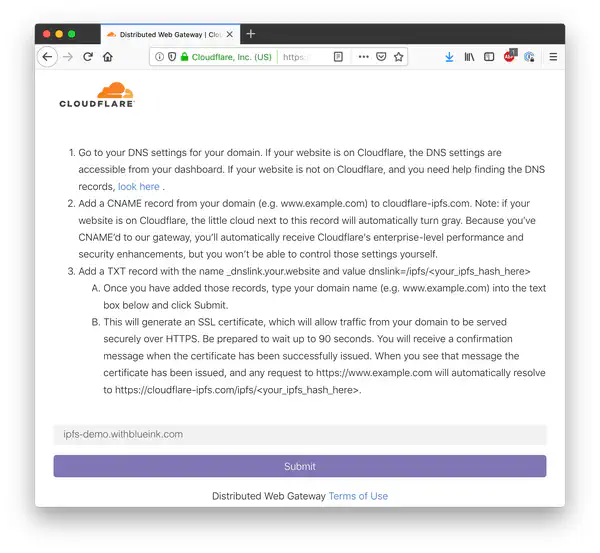
Task: Reload the page with the refresh icon
Action: [x=88, y=57]
